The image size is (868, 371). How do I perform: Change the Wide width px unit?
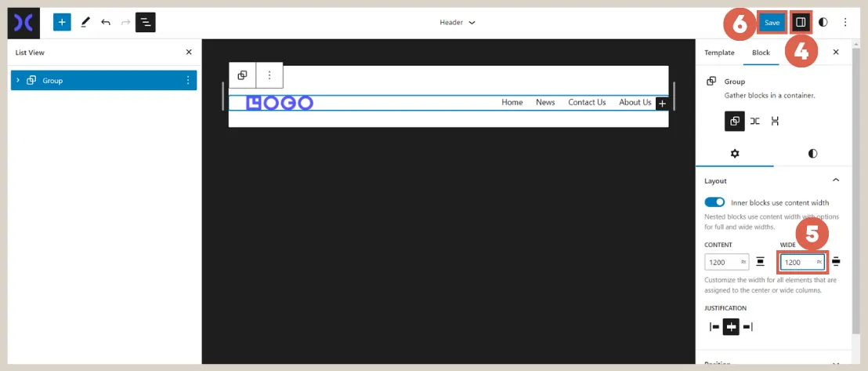pos(819,262)
